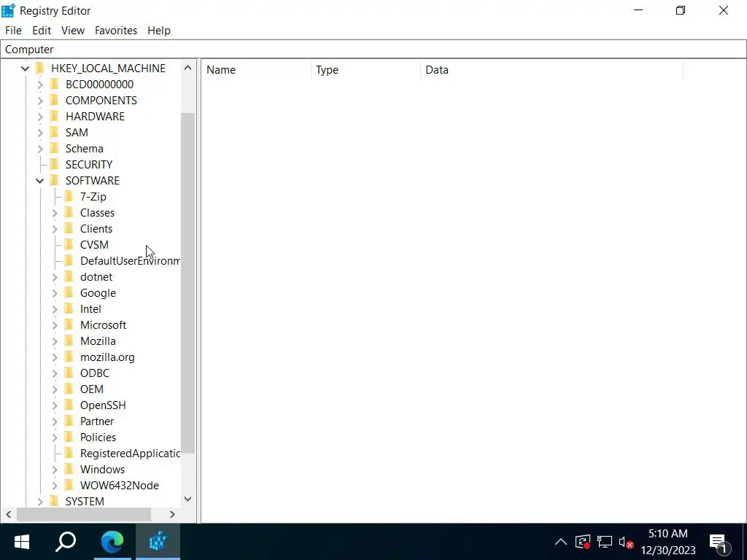Click the tree scroll right arrow

pyautogui.click(x=172, y=514)
